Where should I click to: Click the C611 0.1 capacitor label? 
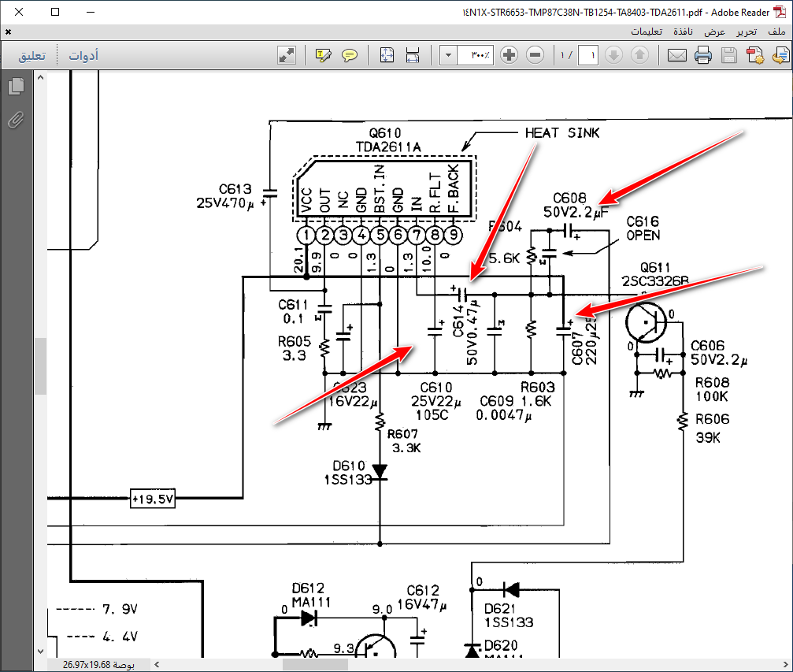coord(293,312)
